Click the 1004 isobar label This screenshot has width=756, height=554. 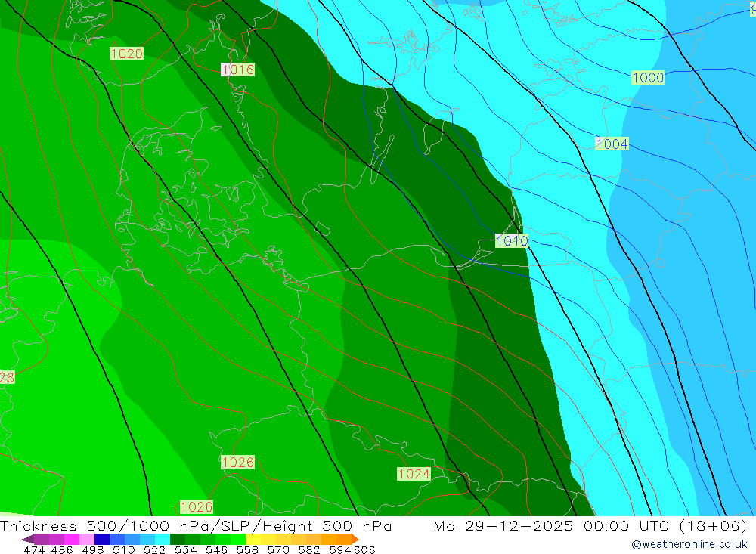612,144
